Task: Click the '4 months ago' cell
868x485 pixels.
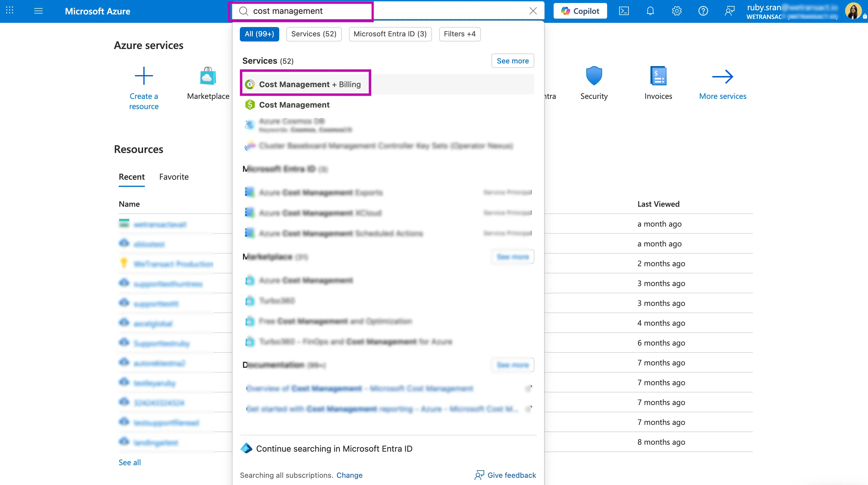Action: coord(661,323)
